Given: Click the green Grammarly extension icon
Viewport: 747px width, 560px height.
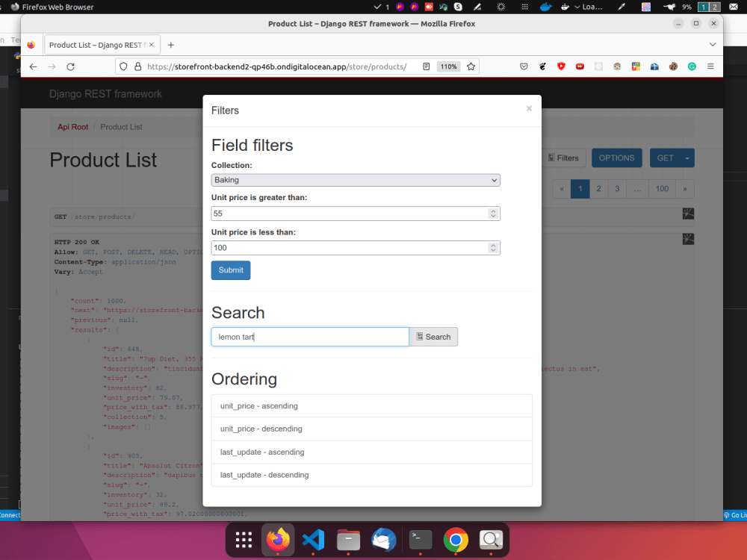Looking at the screenshot, I should [x=692, y=66].
